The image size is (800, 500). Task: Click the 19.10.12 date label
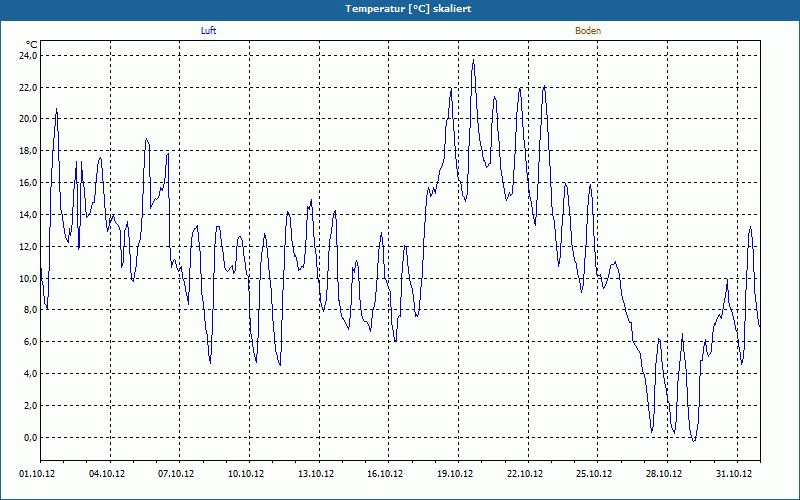pos(455,474)
